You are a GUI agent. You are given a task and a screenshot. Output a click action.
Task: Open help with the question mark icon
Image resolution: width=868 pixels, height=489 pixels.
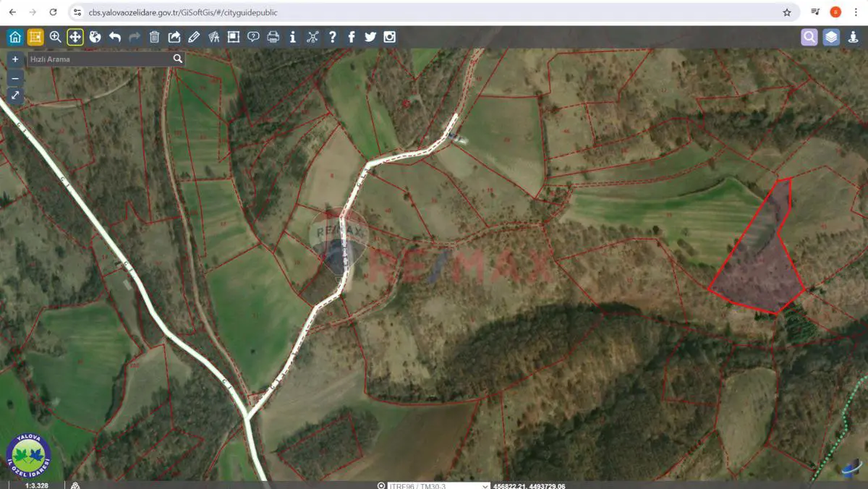[x=333, y=37]
